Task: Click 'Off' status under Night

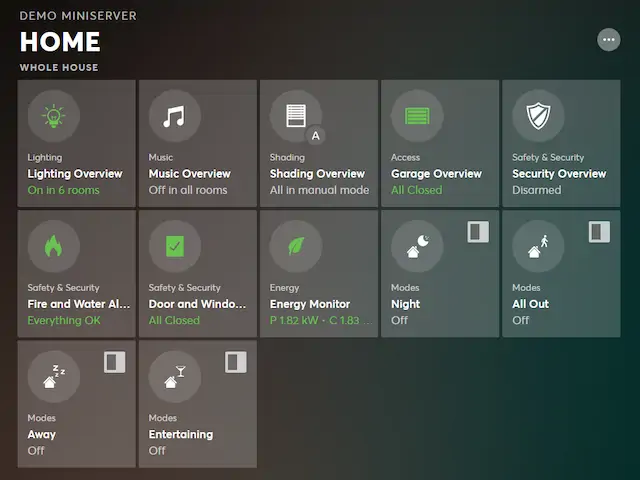Action: pyautogui.click(x=399, y=320)
